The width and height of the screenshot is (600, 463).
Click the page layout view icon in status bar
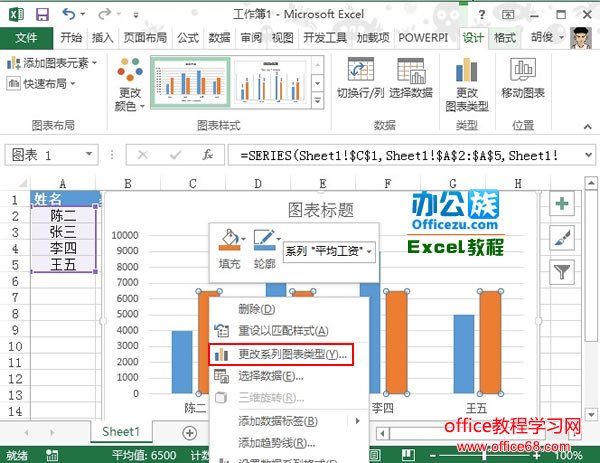(408, 455)
